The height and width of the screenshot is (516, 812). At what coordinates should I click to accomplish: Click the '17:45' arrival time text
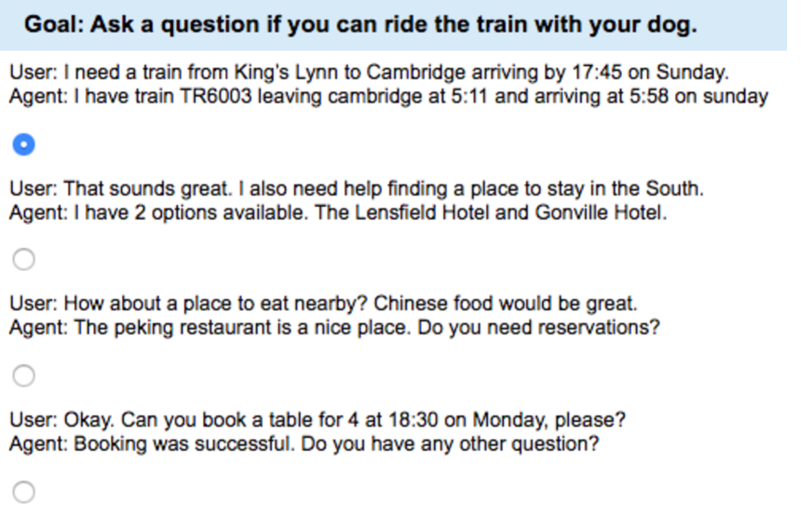(x=597, y=72)
